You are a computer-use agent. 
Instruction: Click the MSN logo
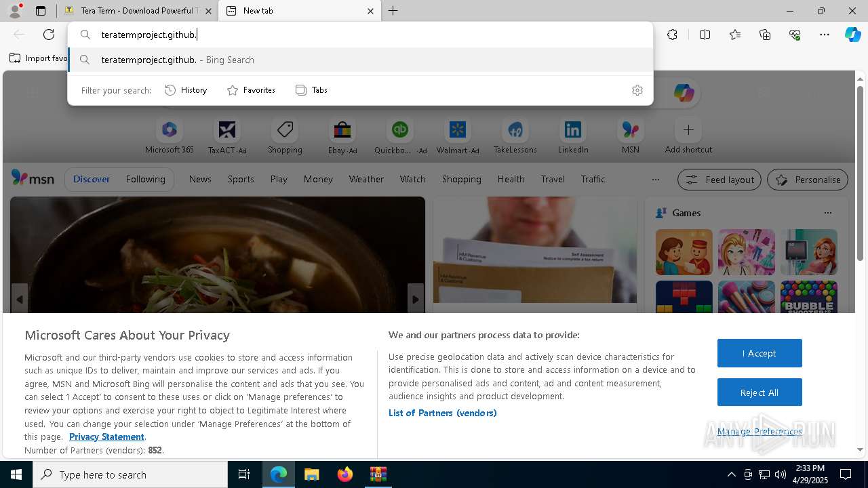click(33, 178)
